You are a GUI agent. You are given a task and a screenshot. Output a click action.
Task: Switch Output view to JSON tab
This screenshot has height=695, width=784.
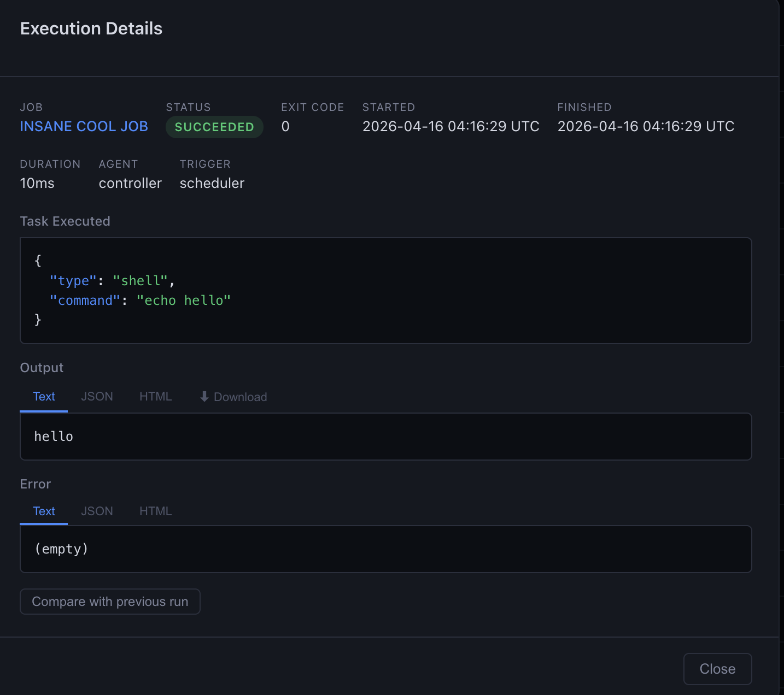point(97,397)
